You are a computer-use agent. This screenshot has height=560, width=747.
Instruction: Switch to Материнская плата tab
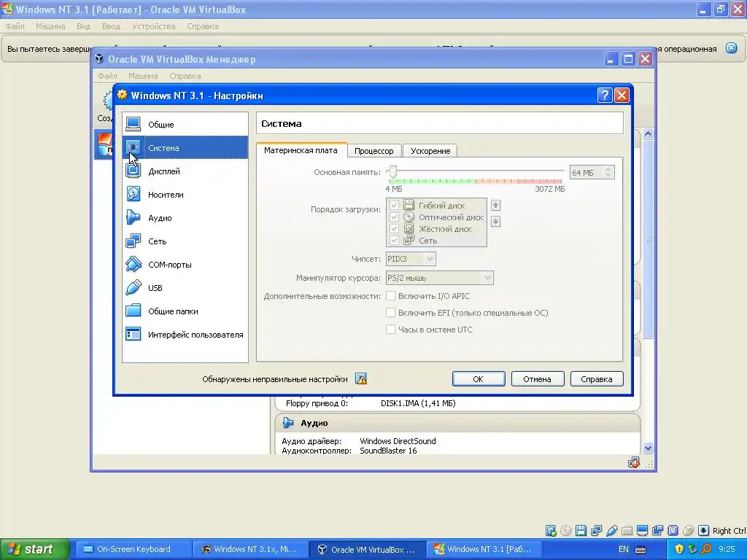[x=301, y=150]
